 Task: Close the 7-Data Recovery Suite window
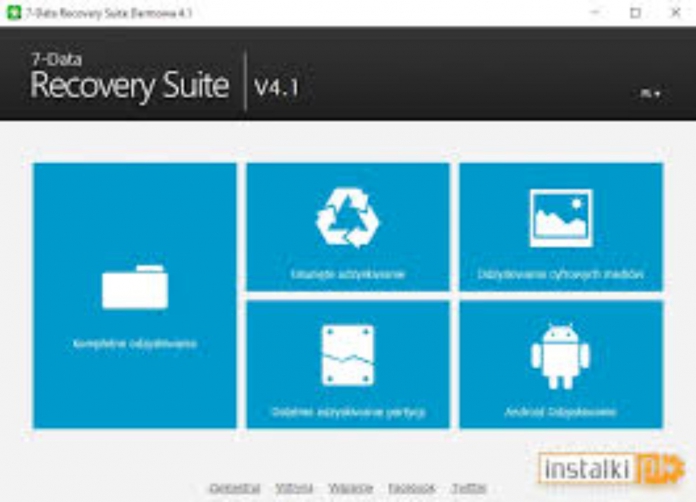tap(674, 13)
